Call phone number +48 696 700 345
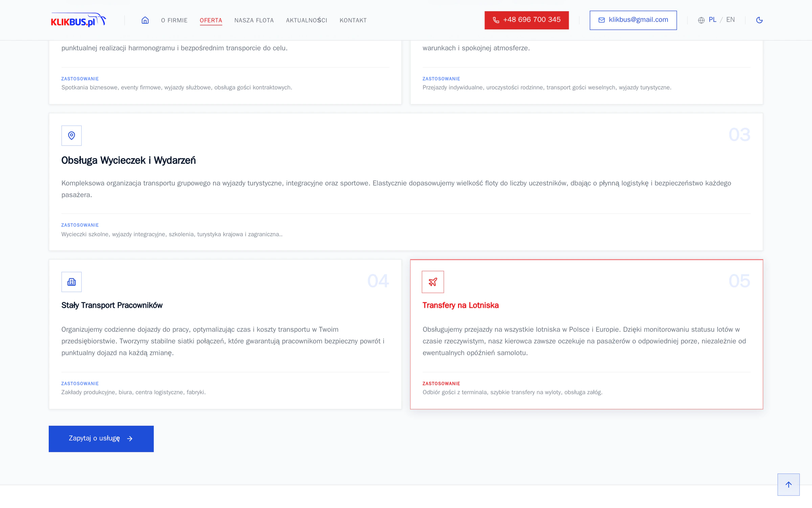812x508 pixels. (526, 20)
